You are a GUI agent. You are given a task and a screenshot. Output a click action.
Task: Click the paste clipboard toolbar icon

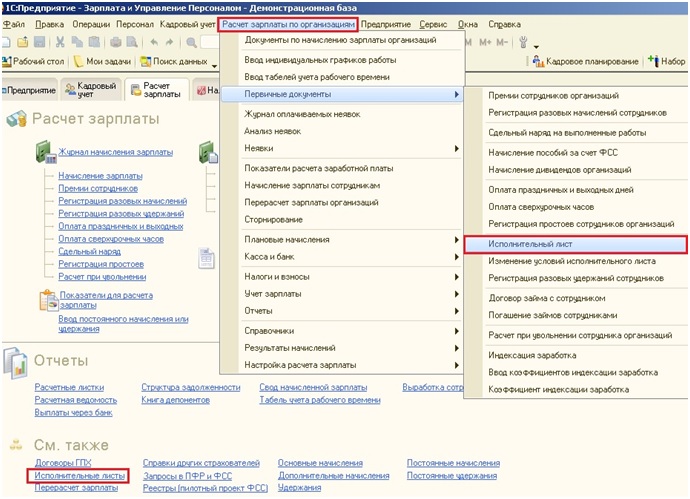(94, 42)
